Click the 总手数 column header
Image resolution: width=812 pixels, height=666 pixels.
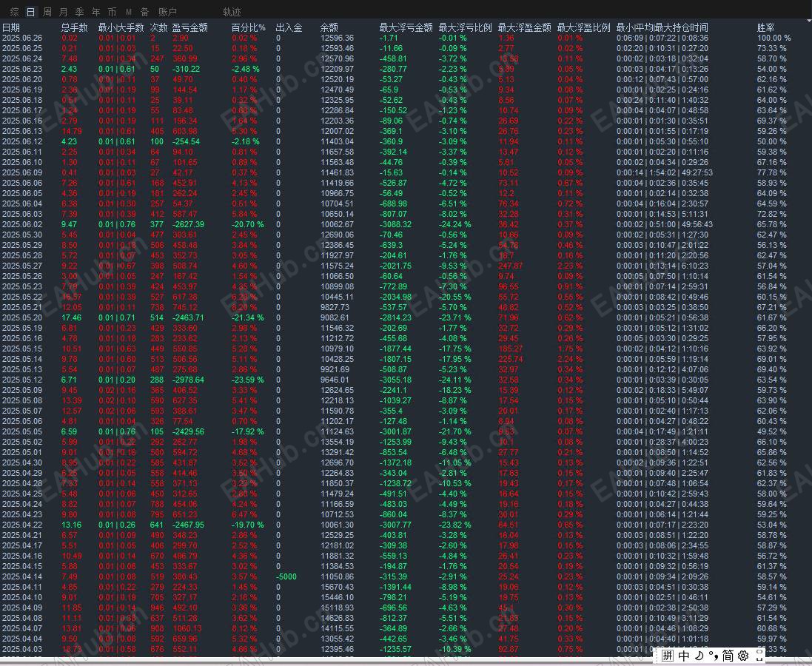[75, 27]
